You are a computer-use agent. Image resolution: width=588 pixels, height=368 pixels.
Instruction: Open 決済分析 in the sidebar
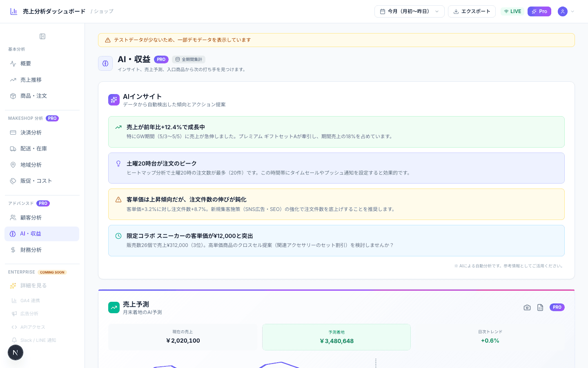pos(42,132)
